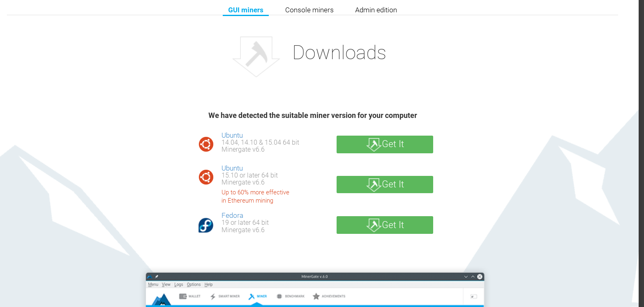Open the Fedora link
The width and height of the screenshot is (644, 307).
(x=232, y=215)
